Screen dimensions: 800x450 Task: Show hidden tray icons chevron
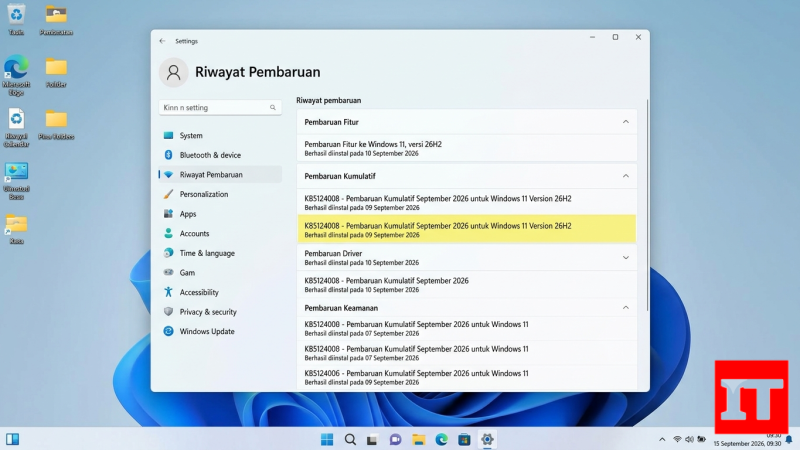pyautogui.click(x=662, y=439)
